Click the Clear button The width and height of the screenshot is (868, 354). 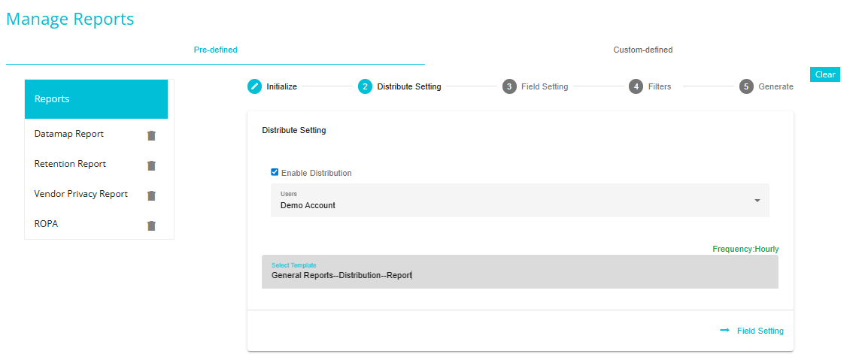point(825,74)
